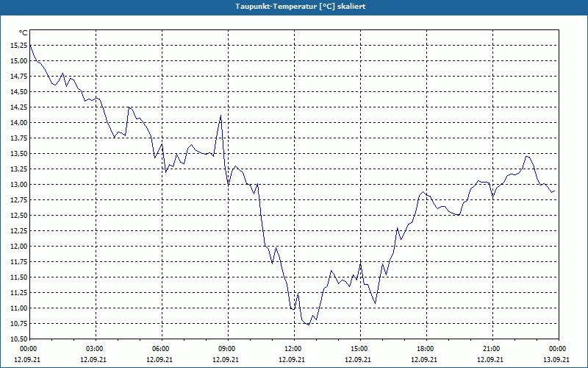
Task: Click the 14,50 y-axis value
Action: click(x=19, y=91)
